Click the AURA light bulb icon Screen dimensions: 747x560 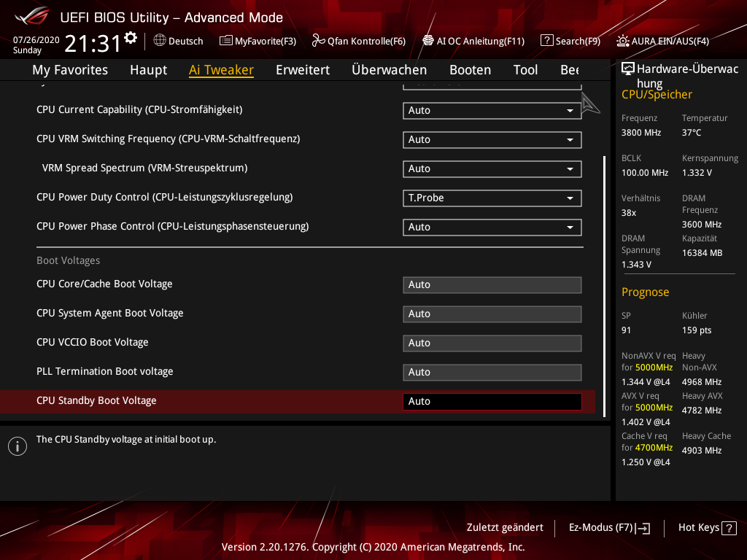click(622, 41)
